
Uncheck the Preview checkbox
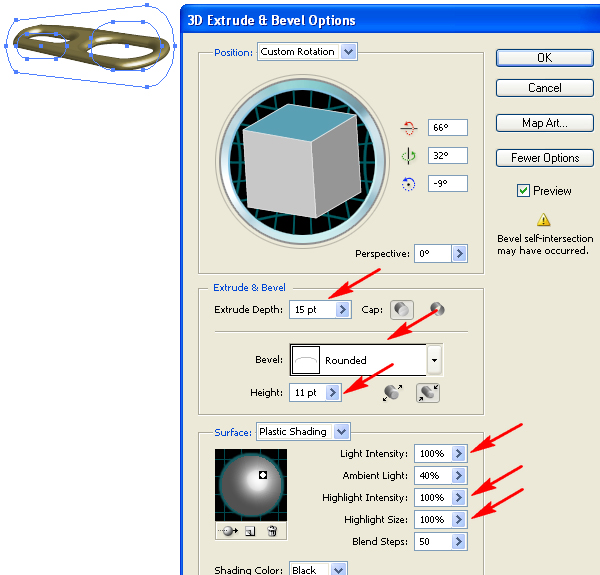pos(523,191)
